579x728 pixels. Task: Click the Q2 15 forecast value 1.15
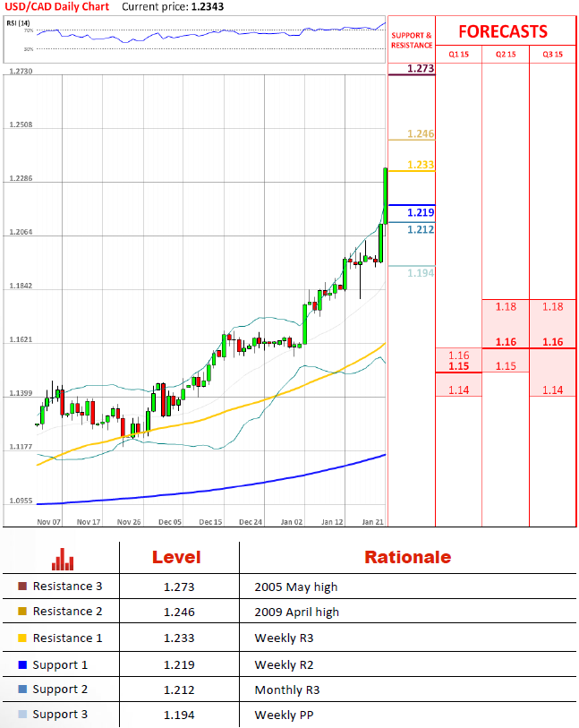[506, 366]
